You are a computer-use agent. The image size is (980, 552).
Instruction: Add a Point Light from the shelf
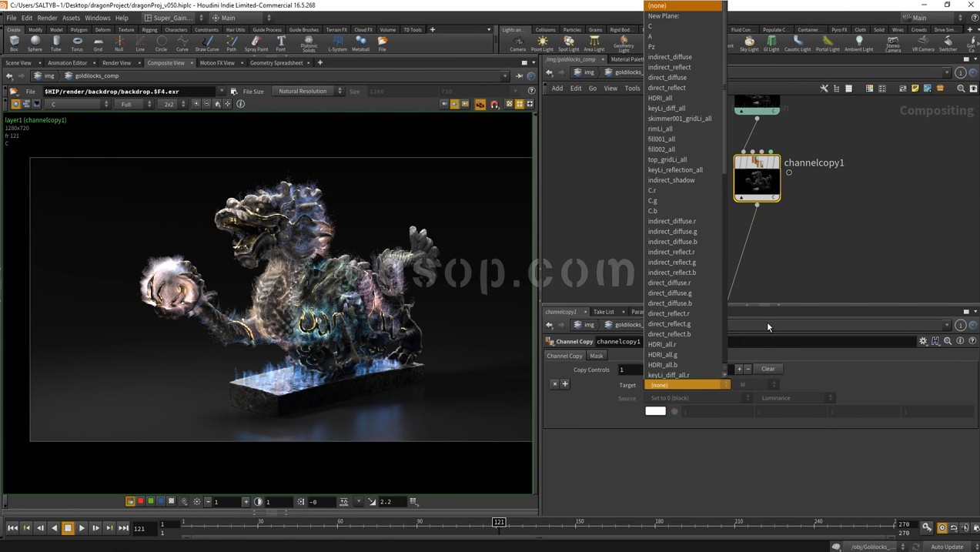(x=542, y=43)
